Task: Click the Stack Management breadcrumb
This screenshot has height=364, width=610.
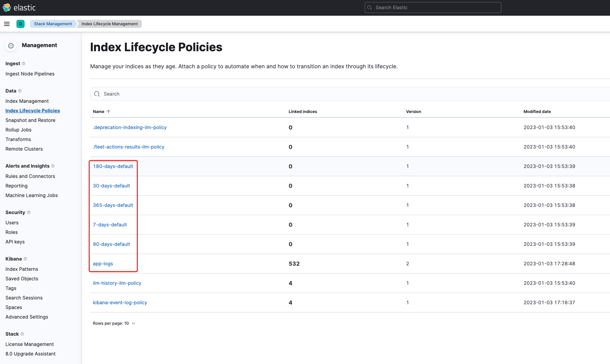Action: [53, 24]
